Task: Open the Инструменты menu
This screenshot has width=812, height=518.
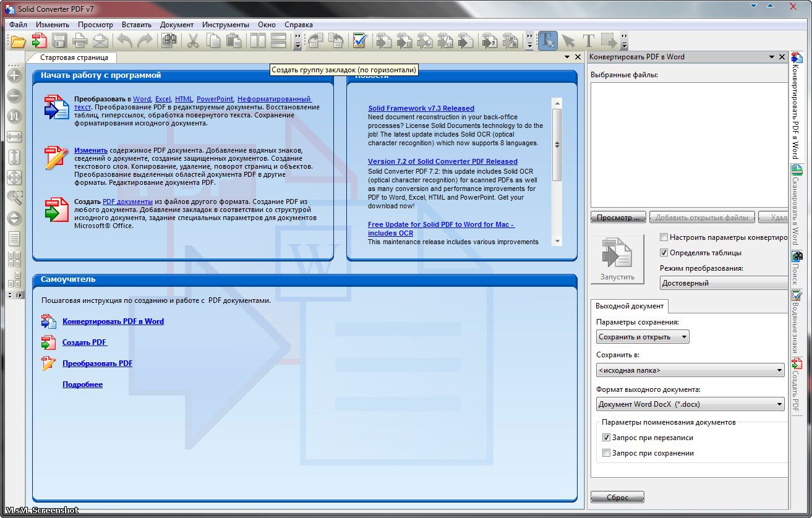Action: point(225,25)
